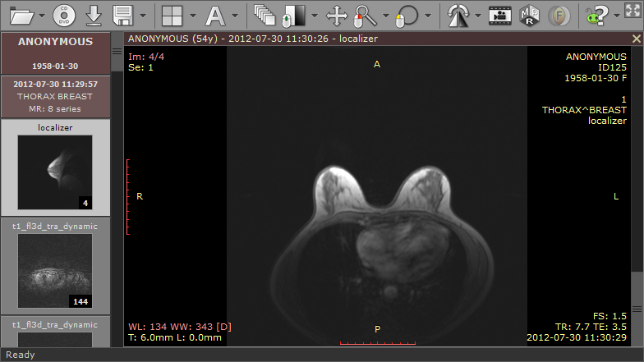Open the t1_fl3d_tra_dynamic thumbnail with 144 images

(55, 271)
